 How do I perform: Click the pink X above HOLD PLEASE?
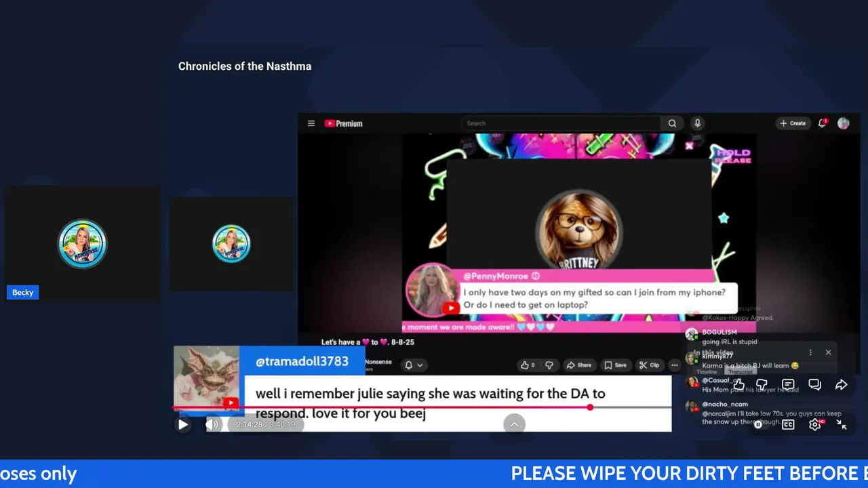(x=689, y=146)
